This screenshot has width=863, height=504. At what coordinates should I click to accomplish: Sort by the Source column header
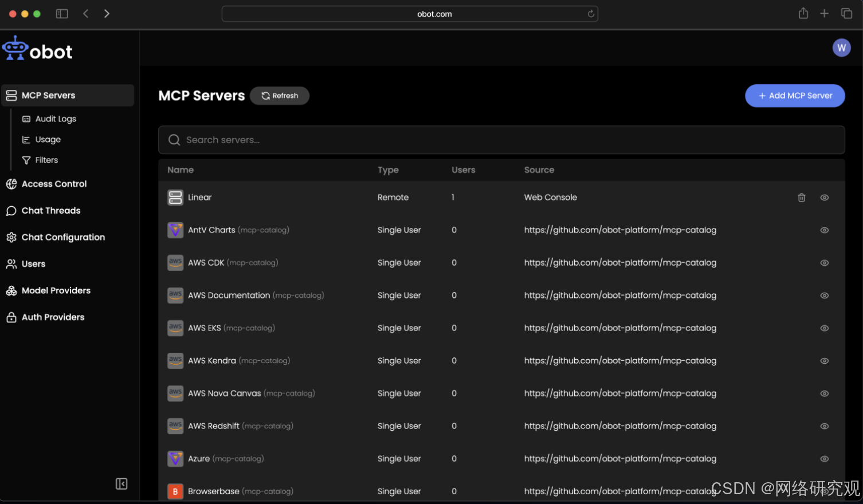[x=539, y=170]
